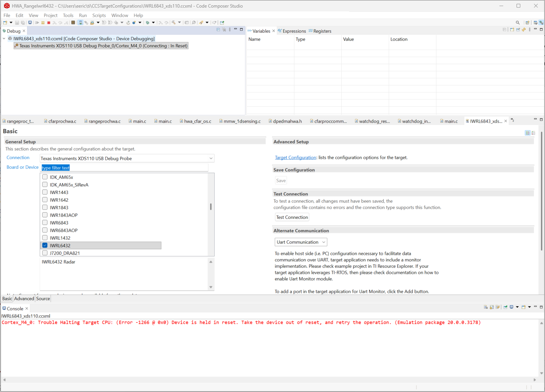Screen dimensions: 545x392
Task: Click the Pin Console icon
Action: (x=506, y=307)
